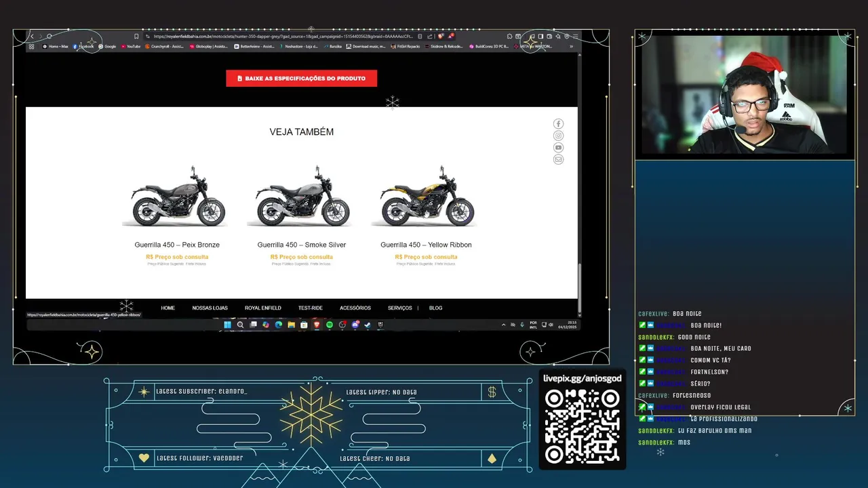The height and width of the screenshot is (488, 868).
Task: Expand the system tray hidden icons arrow
Action: (503, 325)
